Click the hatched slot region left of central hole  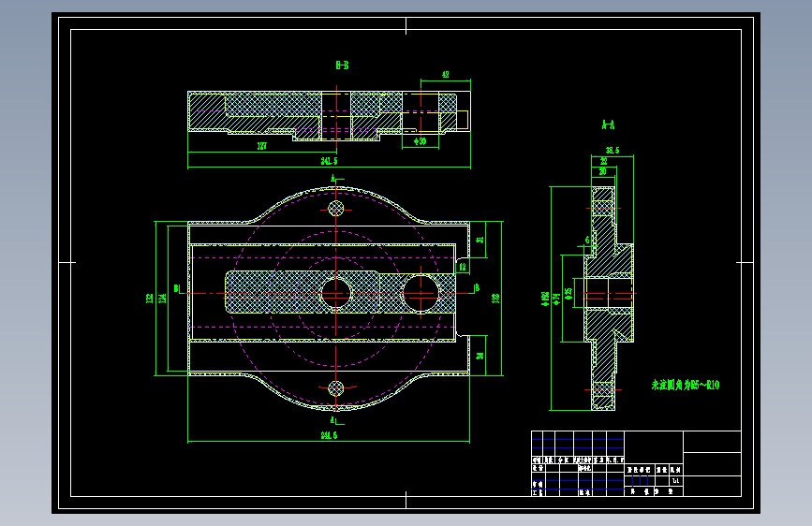point(273,292)
